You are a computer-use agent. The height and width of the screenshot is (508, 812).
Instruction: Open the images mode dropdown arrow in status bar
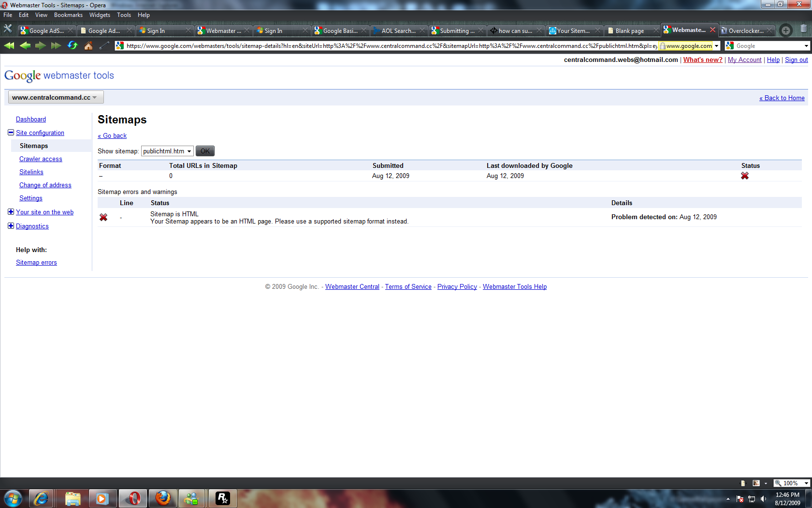(x=766, y=483)
